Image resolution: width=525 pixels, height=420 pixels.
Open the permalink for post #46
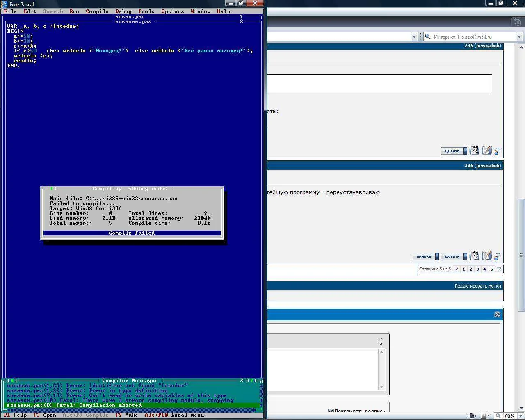tap(488, 166)
